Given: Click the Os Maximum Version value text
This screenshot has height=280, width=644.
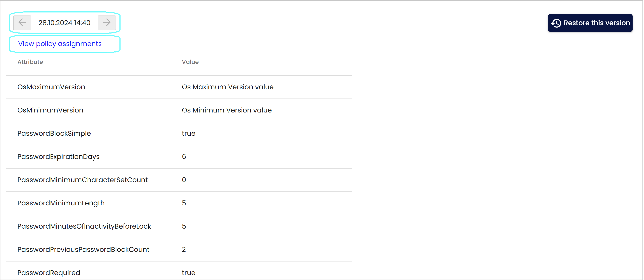Looking at the screenshot, I should pos(228,87).
